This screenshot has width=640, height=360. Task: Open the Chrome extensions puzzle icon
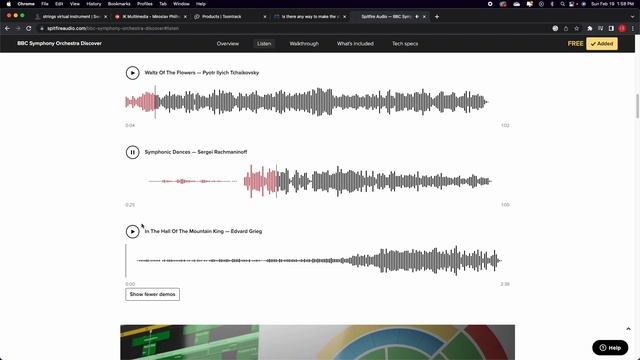[589, 28]
